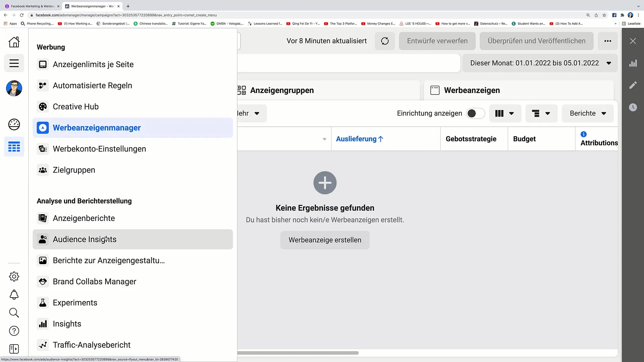Open the clock history icon on right rail
Viewport: 644px width, 362px height.
[x=633, y=107]
